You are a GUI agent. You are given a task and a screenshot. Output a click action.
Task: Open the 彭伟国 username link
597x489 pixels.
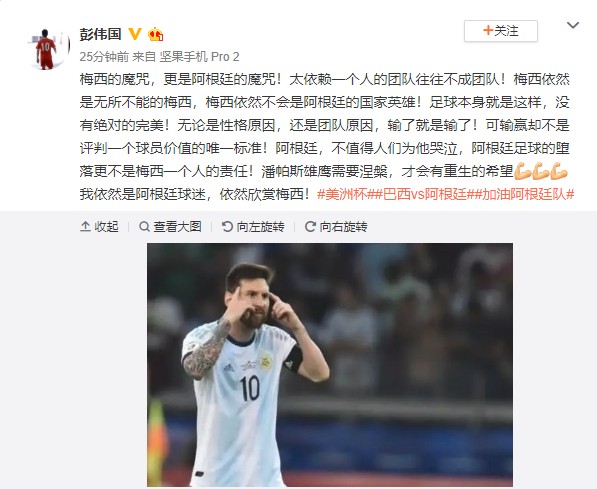tap(101, 34)
